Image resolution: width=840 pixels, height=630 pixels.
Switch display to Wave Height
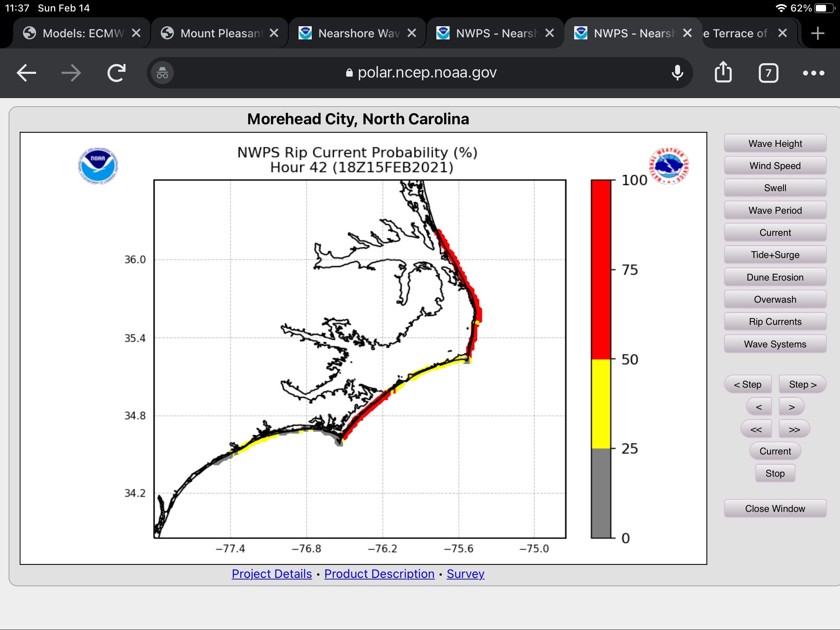pyautogui.click(x=775, y=144)
